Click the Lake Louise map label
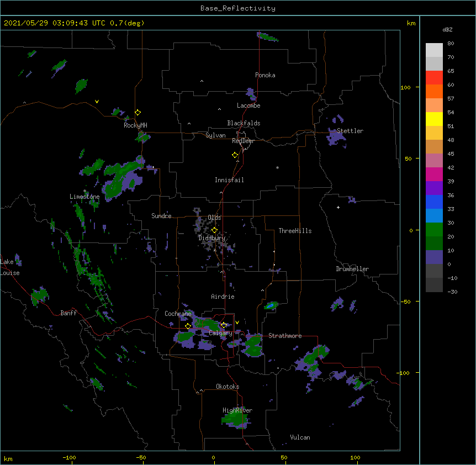 tap(10, 267)
